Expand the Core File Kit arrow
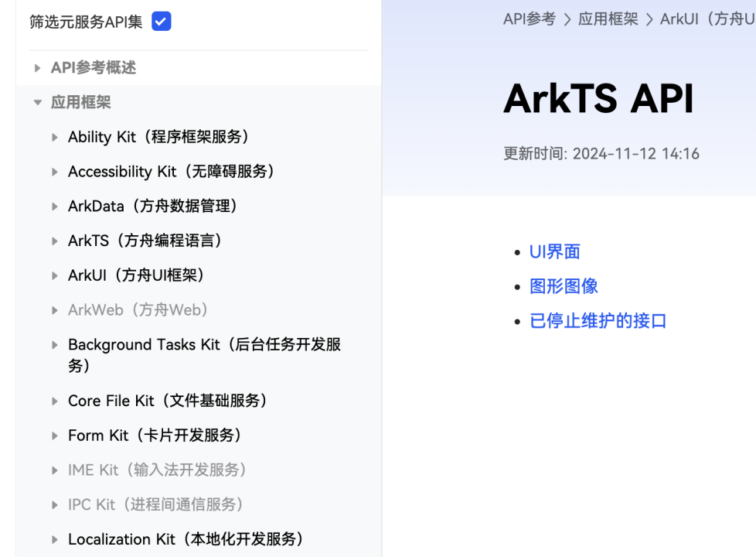Image resolution: width=756 pixels, height=557 pixels. [x=54, y=401]
